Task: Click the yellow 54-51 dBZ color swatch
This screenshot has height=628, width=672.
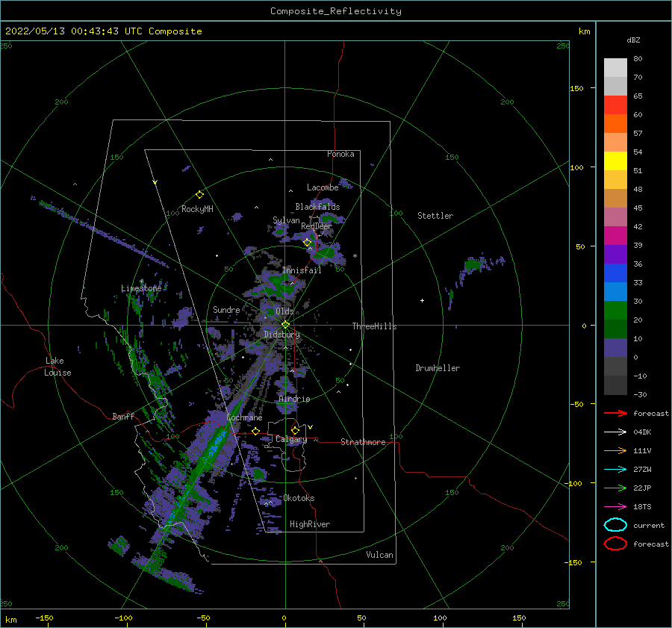Action: (615, 161)
